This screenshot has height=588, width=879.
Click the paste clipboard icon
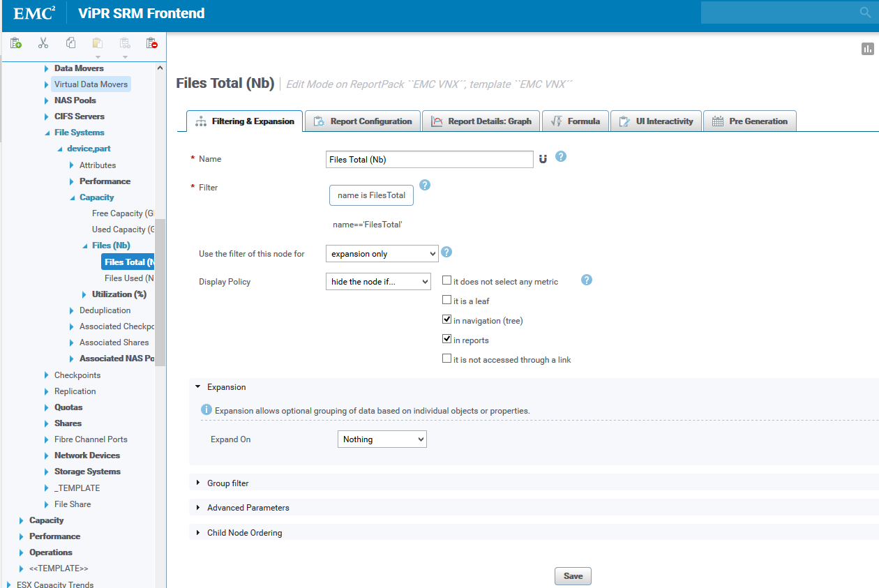click(x=98, y=43)
